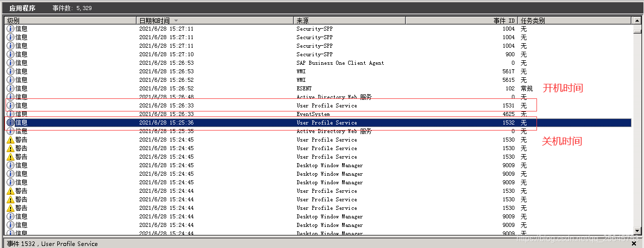Screen dimensions: 644x248
Task: Select 'User Profile Service' in event 1531 row
Action: (x=327, y=105)
